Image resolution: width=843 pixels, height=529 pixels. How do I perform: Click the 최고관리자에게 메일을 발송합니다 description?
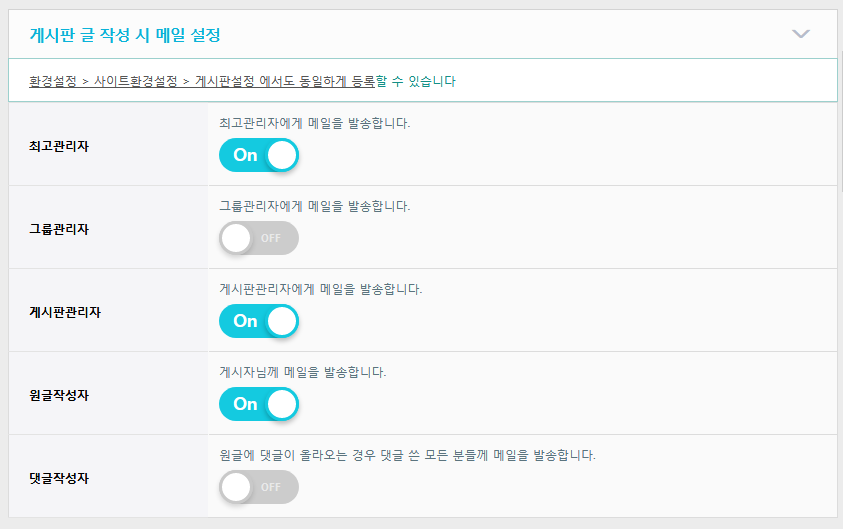314,124
